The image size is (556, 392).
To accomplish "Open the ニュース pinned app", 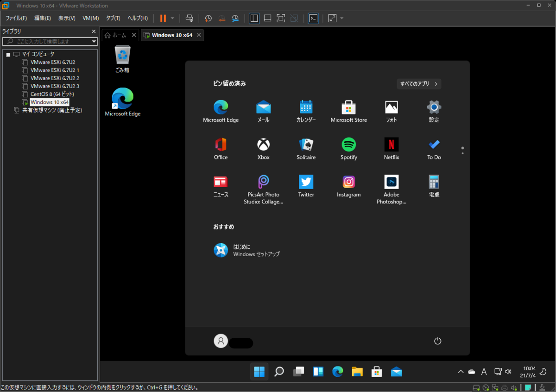I will [x=221, y=187].
